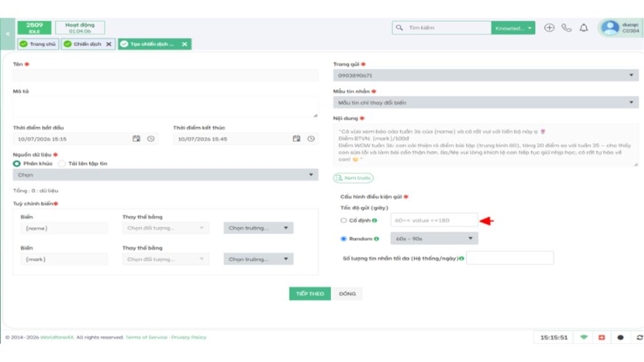Open the end time clock picker icon
The height and width of the screenshot is (362, 644).
point(311,139)
